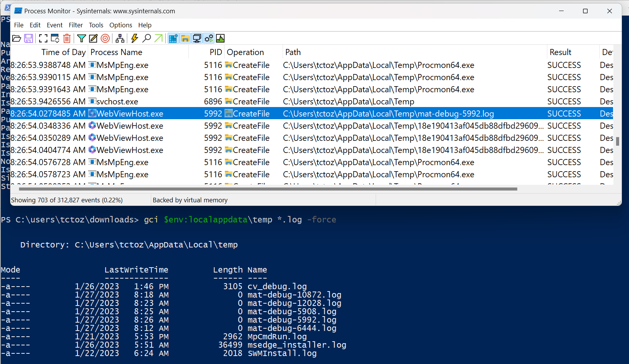Toggle the Capture events icon
The height and width of the screenshot is (364, 629).
[43, 38]
